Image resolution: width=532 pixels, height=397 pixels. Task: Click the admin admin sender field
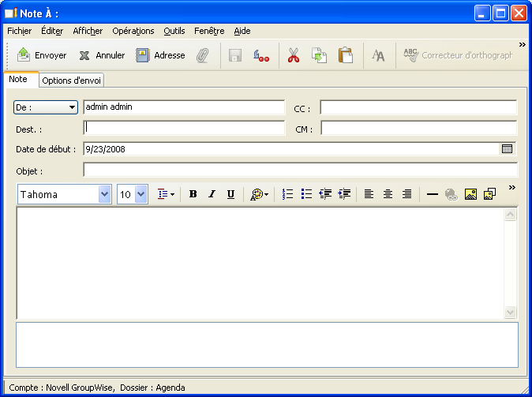tap(184, 107)
